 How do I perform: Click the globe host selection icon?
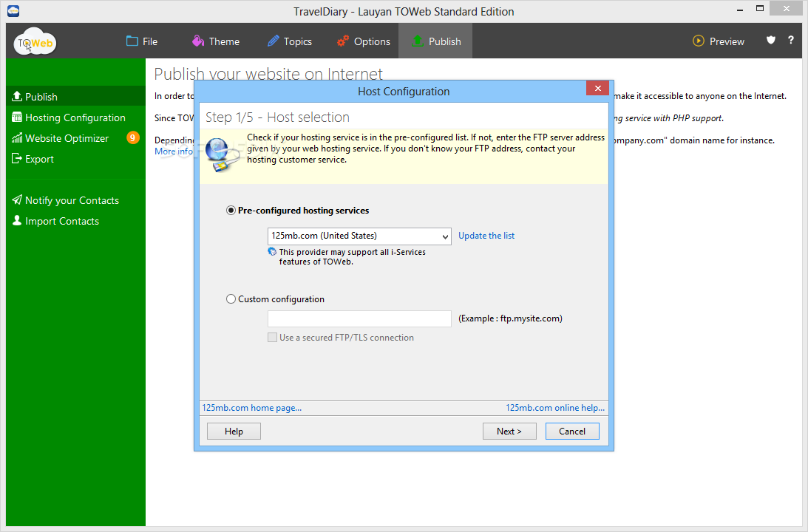pyautogui.click(x=222, y=154)
